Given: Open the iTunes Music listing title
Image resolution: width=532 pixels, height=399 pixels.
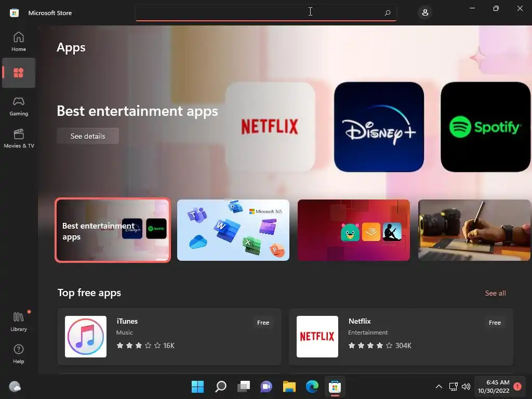Looking at the screenshot, I should pos(127,321).
